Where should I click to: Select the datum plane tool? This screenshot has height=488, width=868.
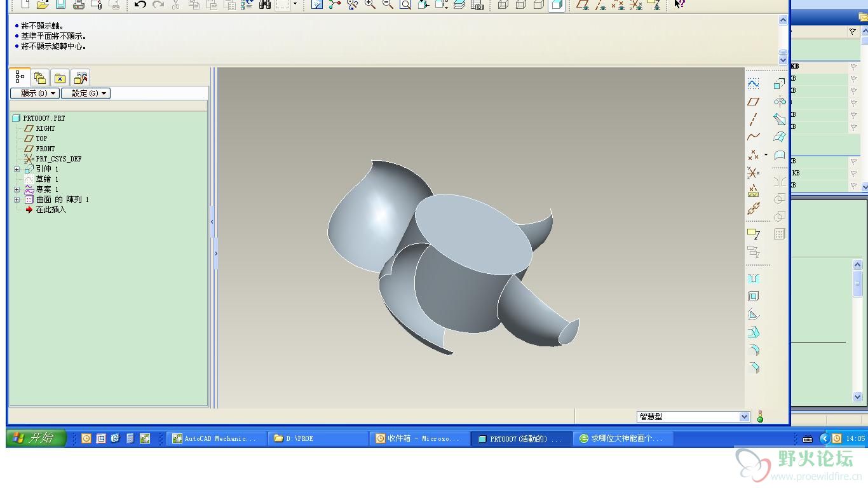754,101
